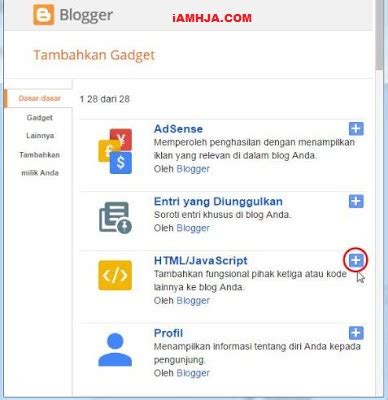This screenshot has width=388, height=400.
Task: Open the Gadget Lainnya tab
Action: point(40,127)
